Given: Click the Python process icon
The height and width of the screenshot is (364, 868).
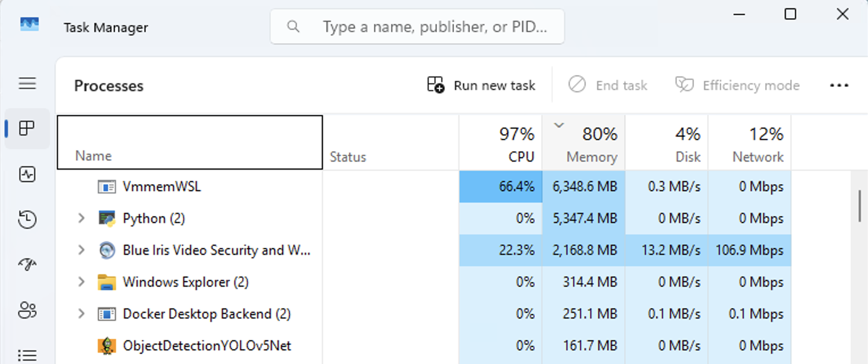Looking at the screenshot, I should point(106,218).
